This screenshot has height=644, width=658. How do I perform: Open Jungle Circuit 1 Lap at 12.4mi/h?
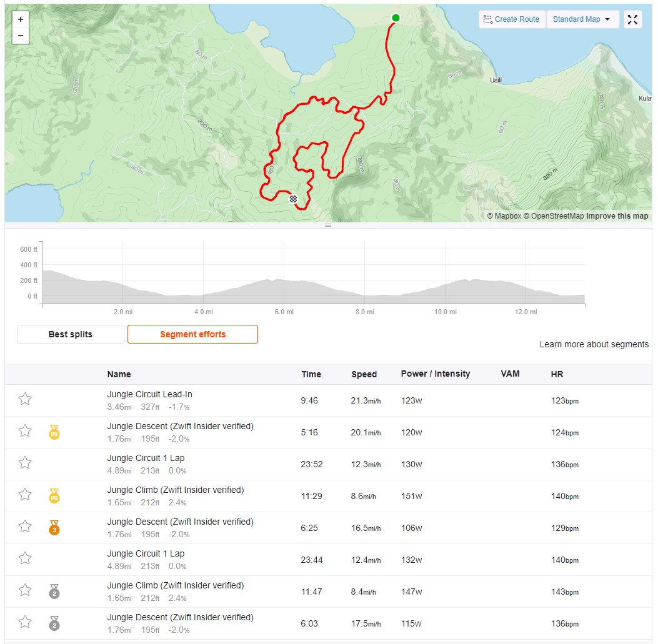click(146, 554)
